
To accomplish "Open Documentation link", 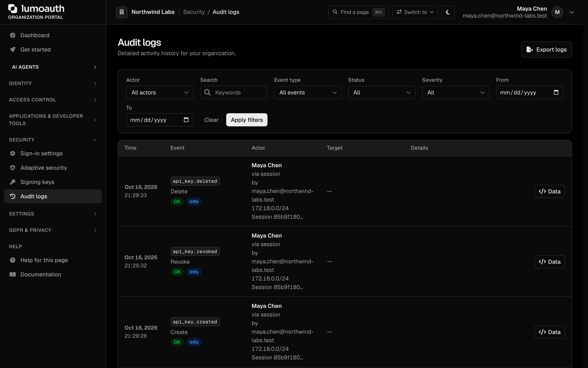I will [x=53, y=275].
